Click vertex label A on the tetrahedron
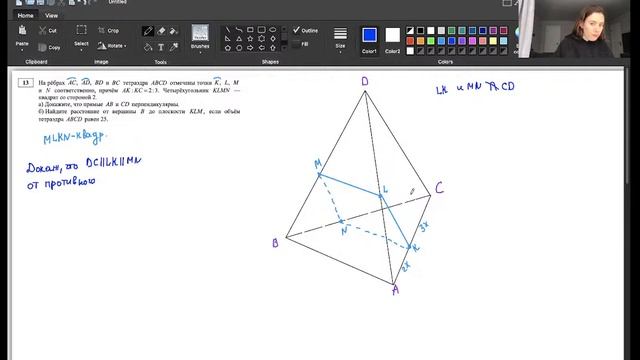This screenshot has width=640, height=360. click(x=395, y=290)
